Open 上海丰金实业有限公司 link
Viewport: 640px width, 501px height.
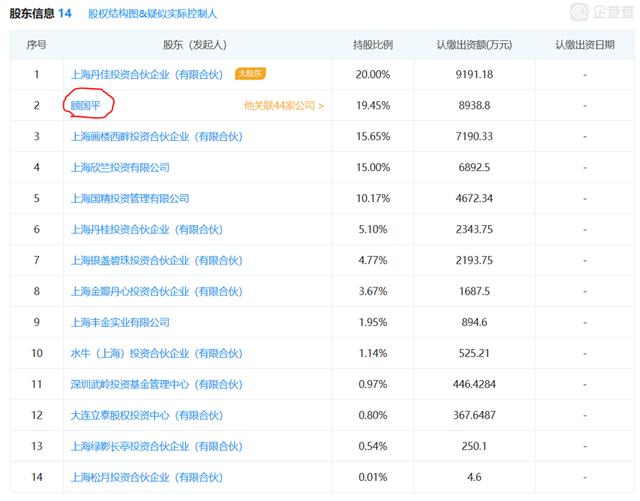tap(120, 323)
